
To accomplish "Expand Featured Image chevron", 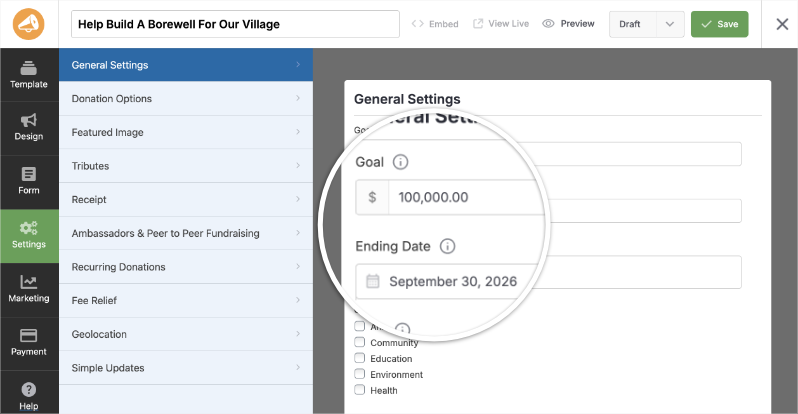I will point(298,132).
